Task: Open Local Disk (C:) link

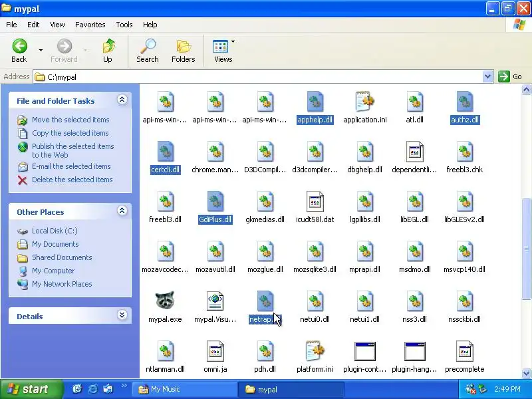Action: pos(55,231)
